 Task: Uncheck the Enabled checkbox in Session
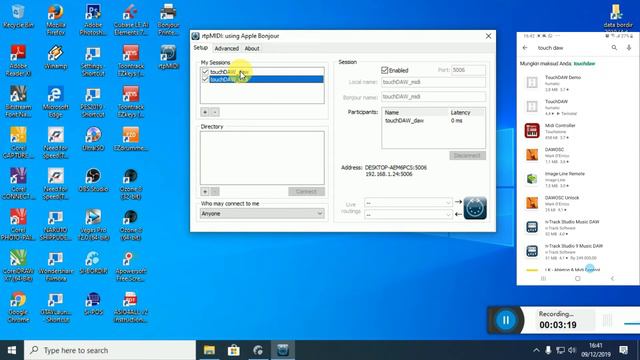tap(384, 70)
